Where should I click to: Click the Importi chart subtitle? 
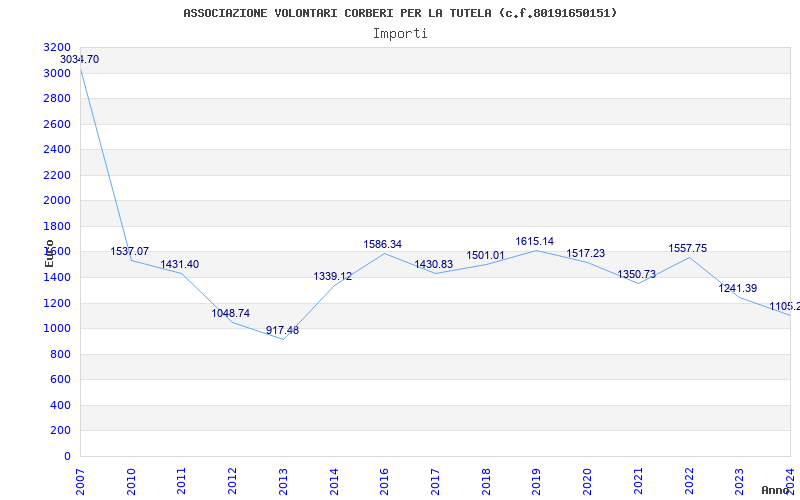400,33
